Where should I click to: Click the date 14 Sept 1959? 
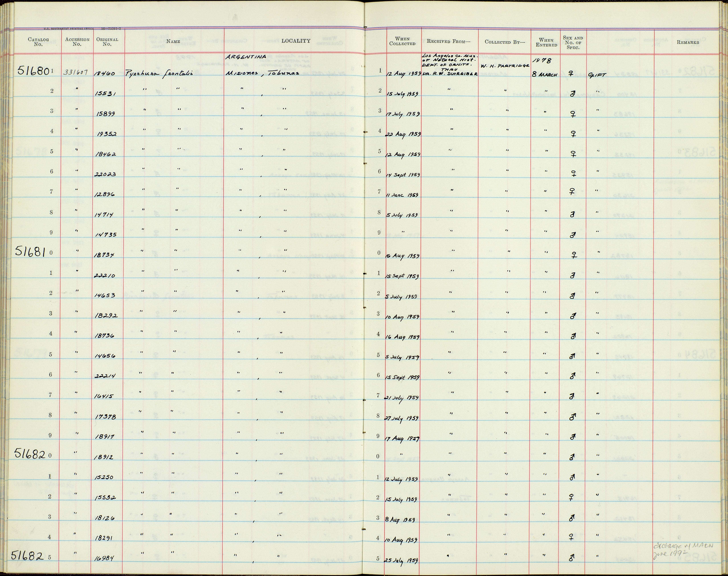point(403,175)
